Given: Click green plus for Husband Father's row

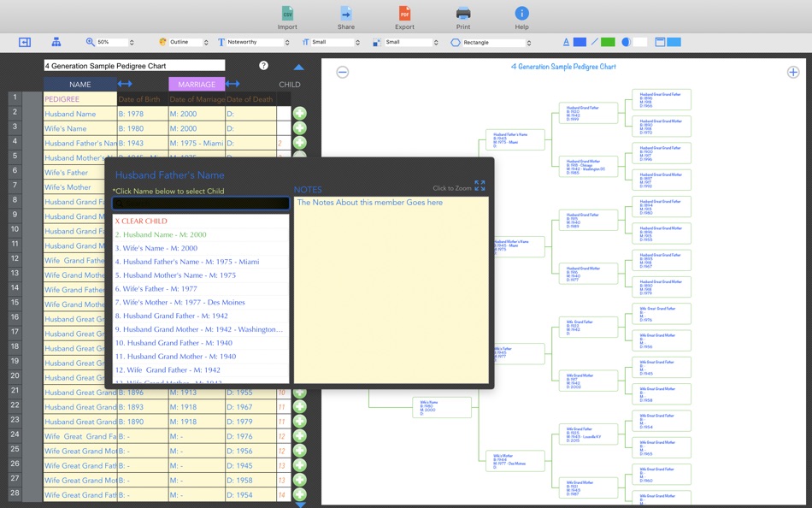Looking at the screenshot, I should (x=300, y=143).
